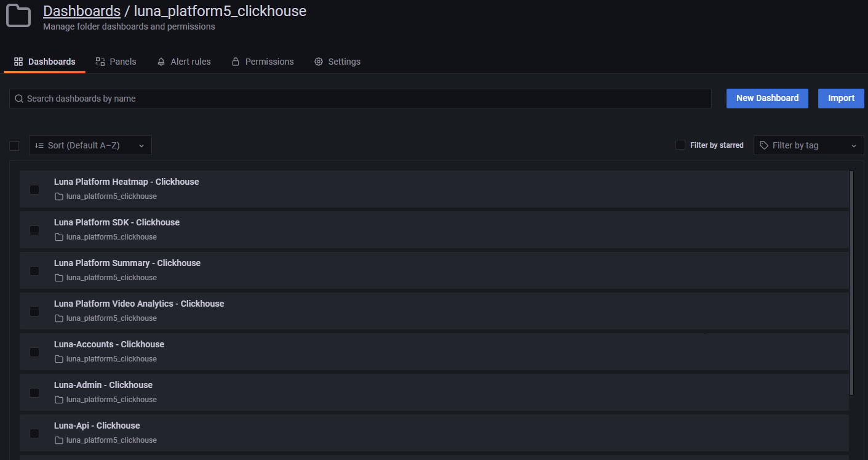Click the lock icon on Permissions tab
The image size is (868, 460).
(x=235, y=62)
